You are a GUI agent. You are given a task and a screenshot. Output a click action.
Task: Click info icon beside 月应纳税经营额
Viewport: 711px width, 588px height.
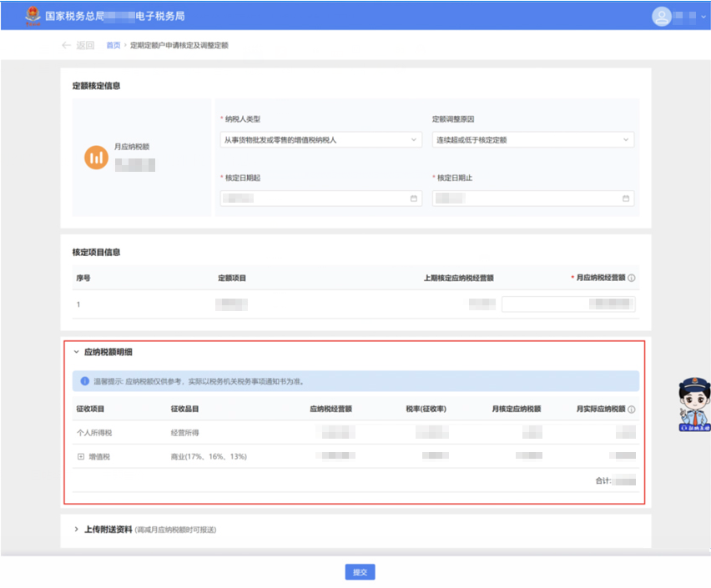(x=632, y=279)
